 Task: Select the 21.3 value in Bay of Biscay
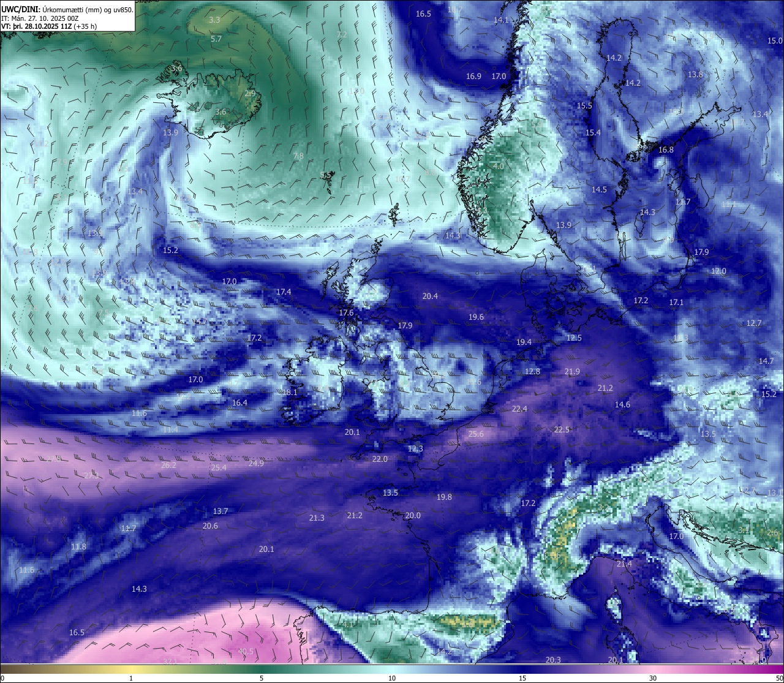[317, 518]
